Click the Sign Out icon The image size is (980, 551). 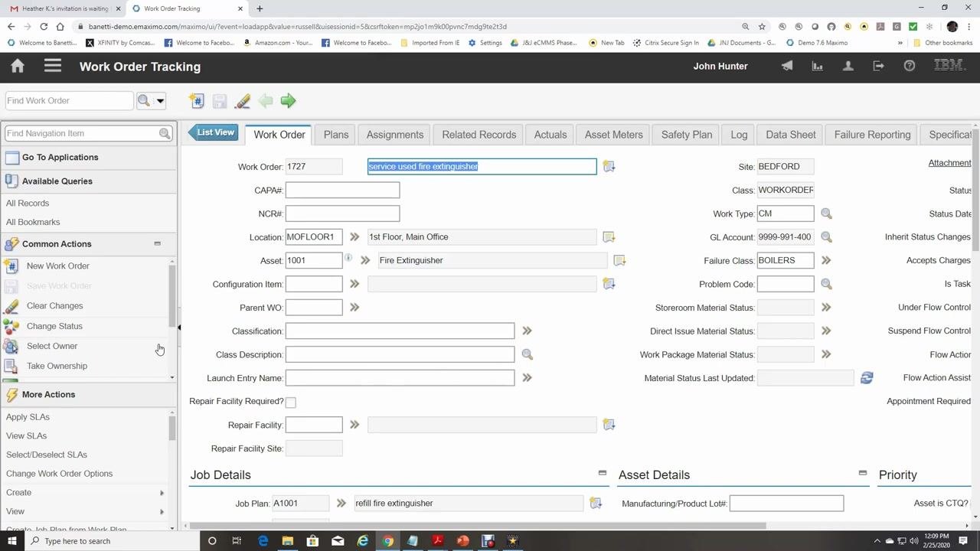point(878,66)
